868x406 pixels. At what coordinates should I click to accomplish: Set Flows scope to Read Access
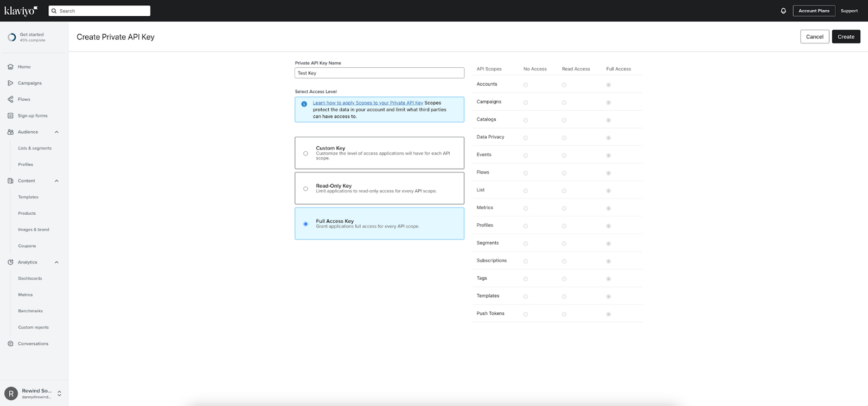tap(564, 173)
